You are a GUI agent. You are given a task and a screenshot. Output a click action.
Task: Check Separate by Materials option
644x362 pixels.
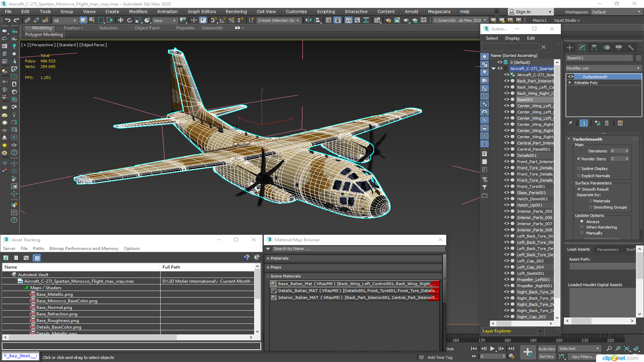click(x=591, y=201)
